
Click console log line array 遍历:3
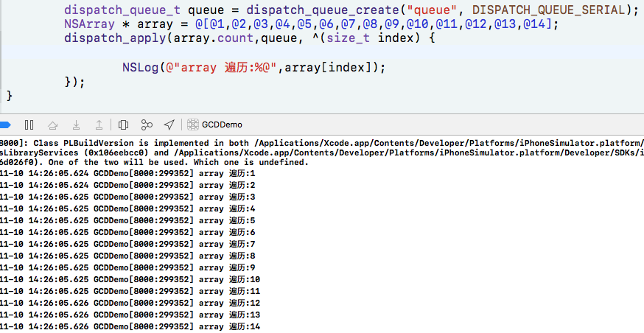[x=127, y=197]
